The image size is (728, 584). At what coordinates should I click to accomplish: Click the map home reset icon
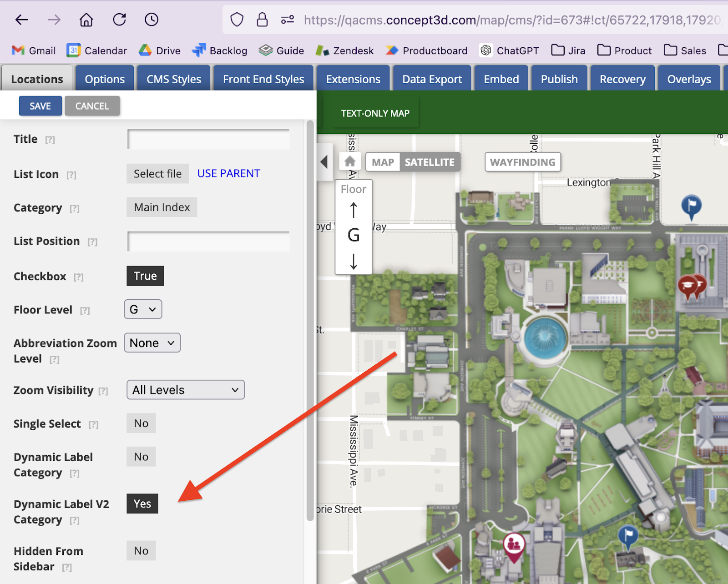(x=350, y=161)
